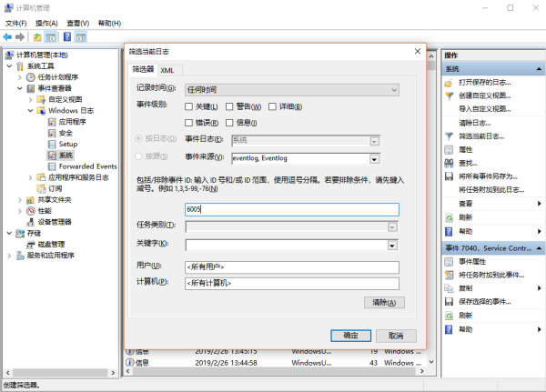
Task: Select 事件查看器 tree node
Action: coord(55,88)
